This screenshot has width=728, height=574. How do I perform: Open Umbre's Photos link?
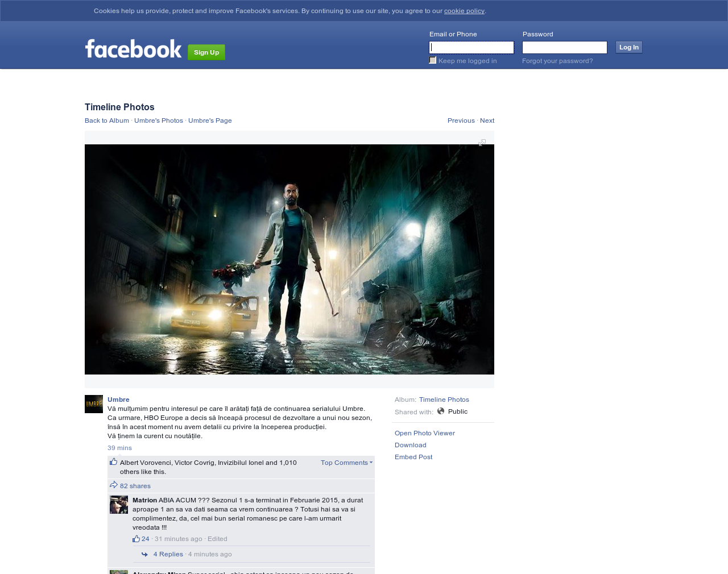[159, 120]
